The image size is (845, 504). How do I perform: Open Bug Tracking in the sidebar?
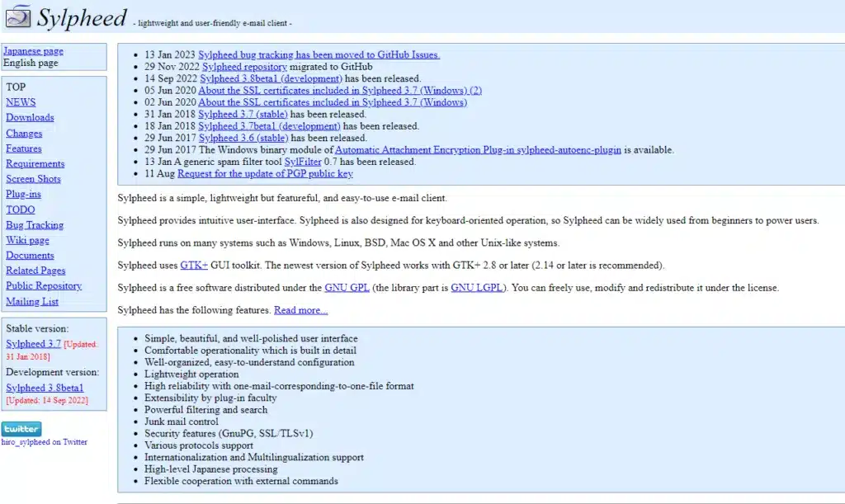click(35, 224)
